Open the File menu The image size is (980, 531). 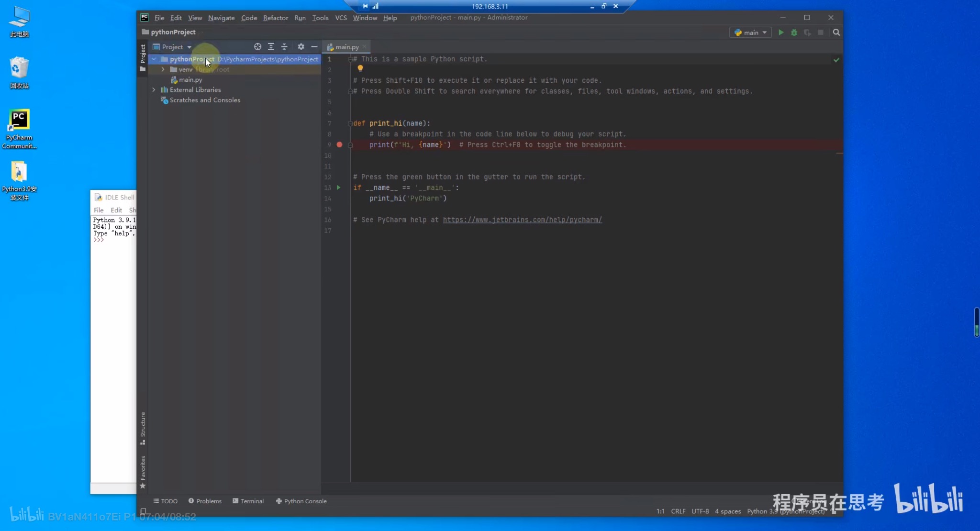click(159, 18)
